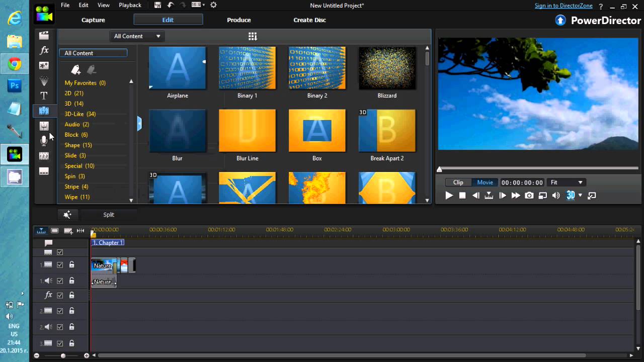Click the fit-movie-to-timeline icon

click(x=80, y=231)
